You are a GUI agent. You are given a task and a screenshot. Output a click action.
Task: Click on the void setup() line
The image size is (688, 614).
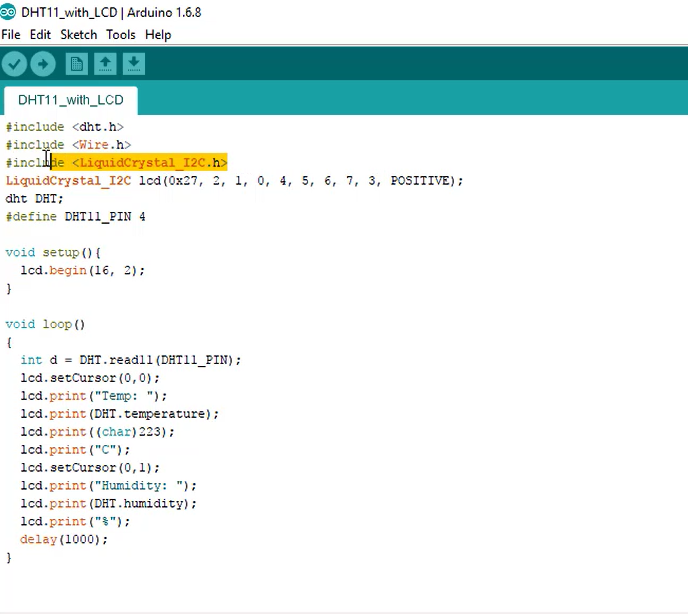53,253
